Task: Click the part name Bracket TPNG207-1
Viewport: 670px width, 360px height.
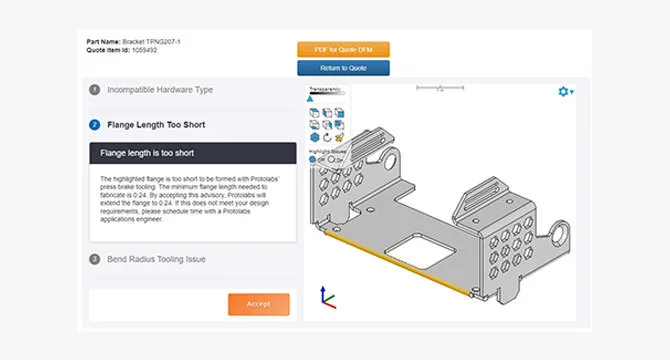Action: pyautogui.click(x=151, y=42)
